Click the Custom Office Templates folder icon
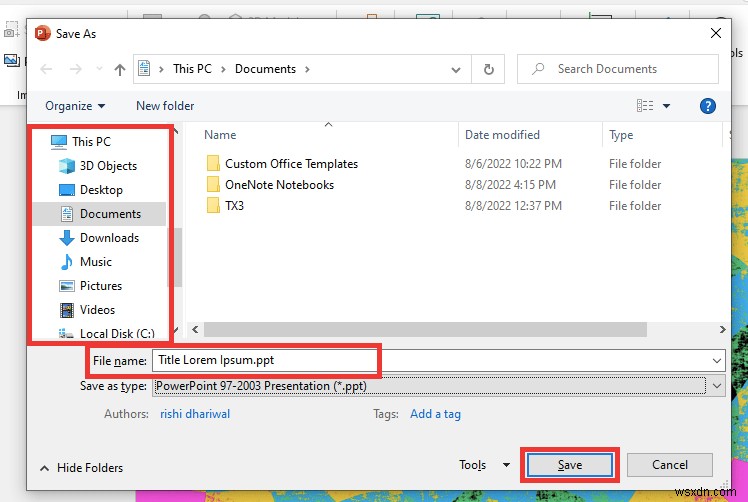748x502 pixels. (x=213, y=163)
